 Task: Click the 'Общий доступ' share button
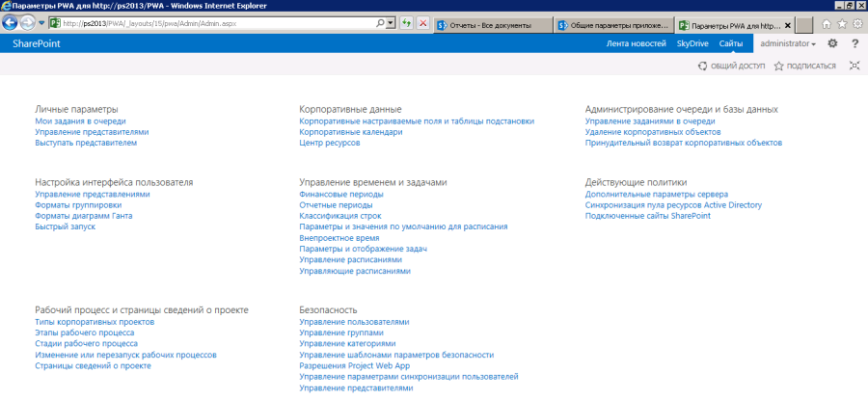pos(731,66)
